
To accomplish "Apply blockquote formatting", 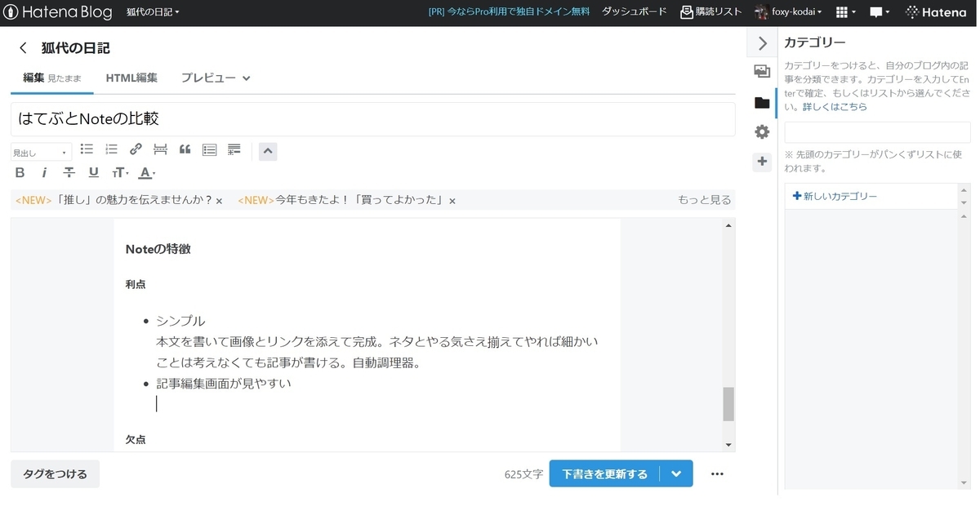I will pos(185,149).
